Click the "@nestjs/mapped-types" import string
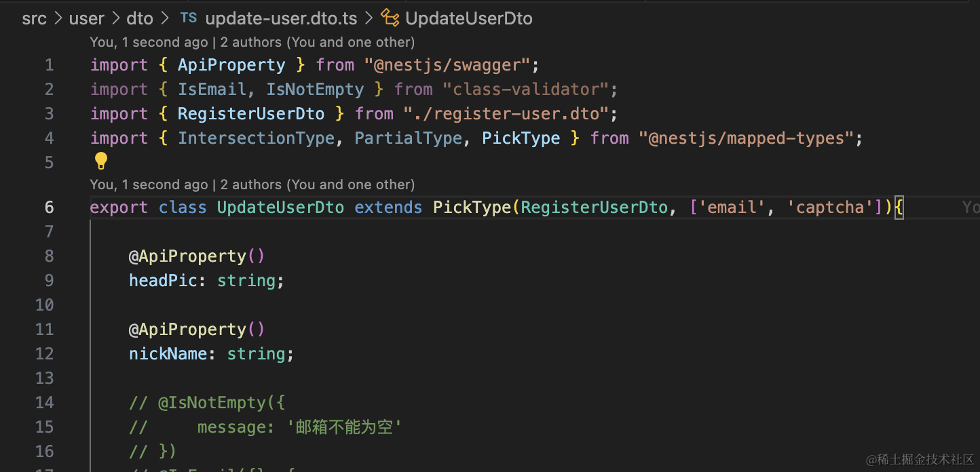This screenshot has height=472, width=980. pos(746,138)
